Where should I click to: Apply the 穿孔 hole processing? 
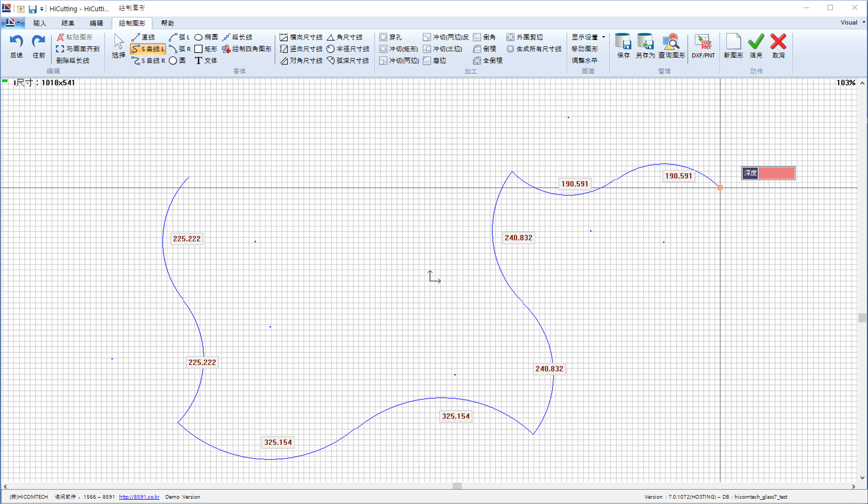click(391, 37)
